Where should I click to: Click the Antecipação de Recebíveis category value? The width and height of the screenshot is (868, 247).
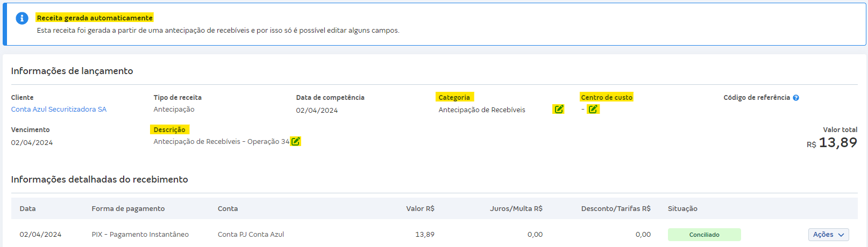[482, 110]
